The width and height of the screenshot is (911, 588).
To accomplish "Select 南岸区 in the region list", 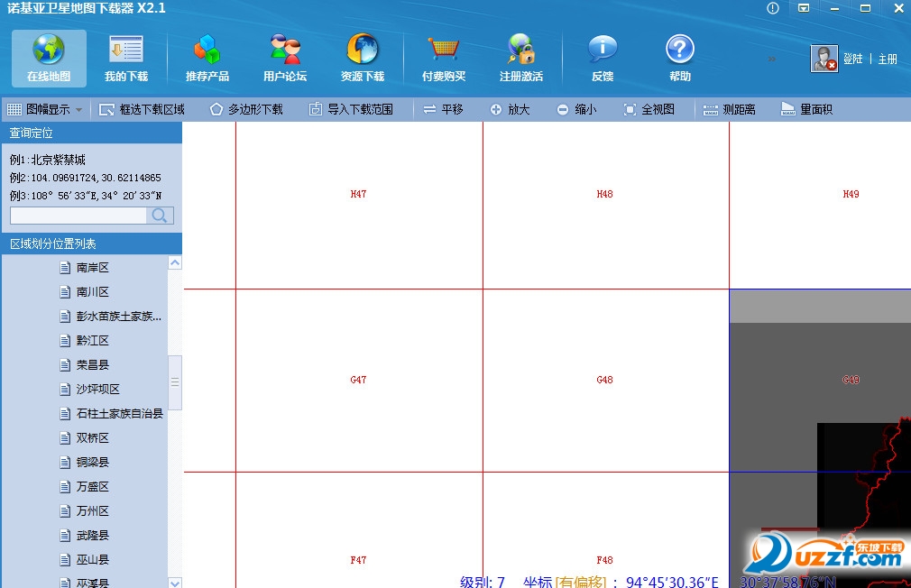I will (84, 268).
